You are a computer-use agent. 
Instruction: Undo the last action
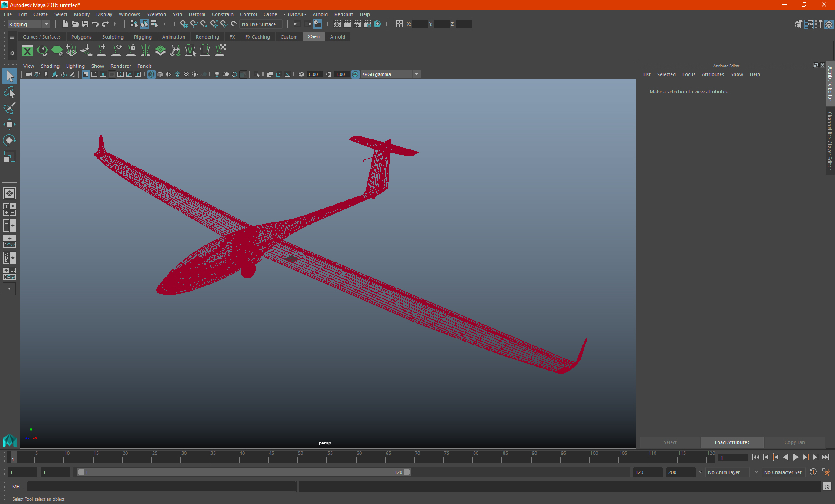click(x=95, y=24)
